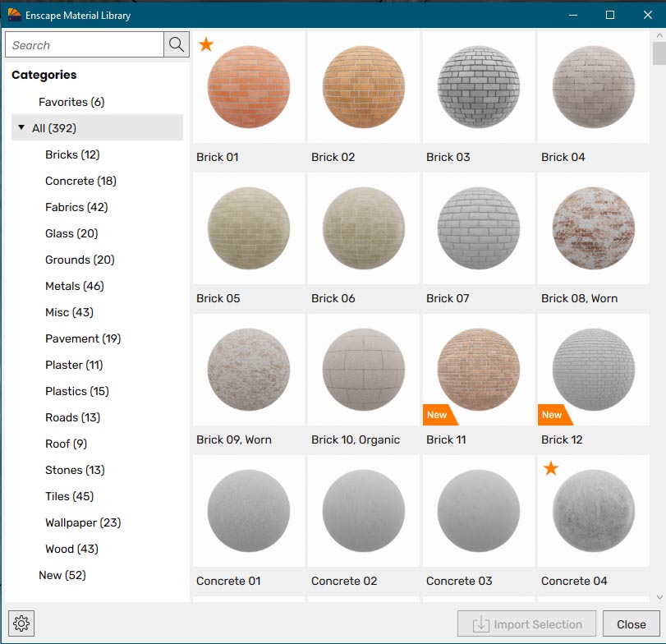Collapse the All (392) category arrow
Viewport: 666px width, 644px height.
21,128
